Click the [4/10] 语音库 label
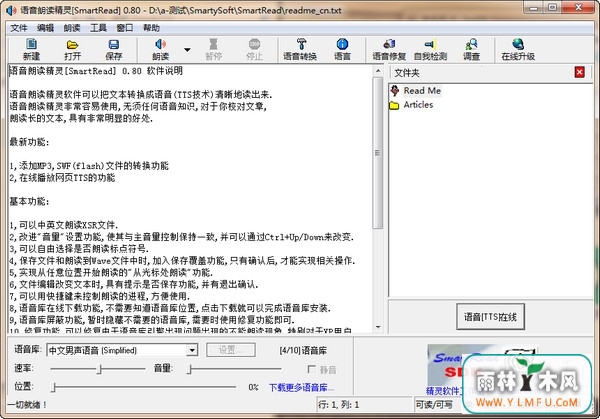The height and width of the screenshot is (419, 600). (303, 350)
